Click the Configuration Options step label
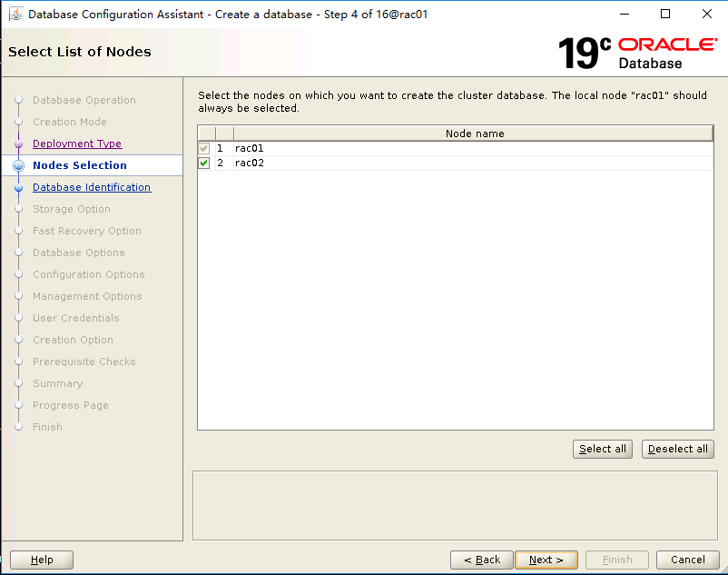This screenshot has height=575, width=728. (x=89, y=274)
